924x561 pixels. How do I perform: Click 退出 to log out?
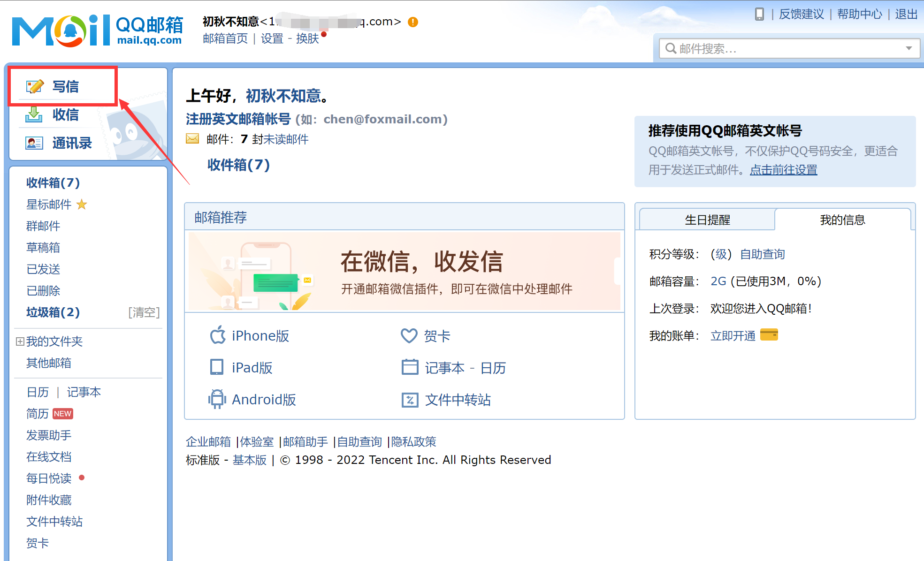(906, 14)
